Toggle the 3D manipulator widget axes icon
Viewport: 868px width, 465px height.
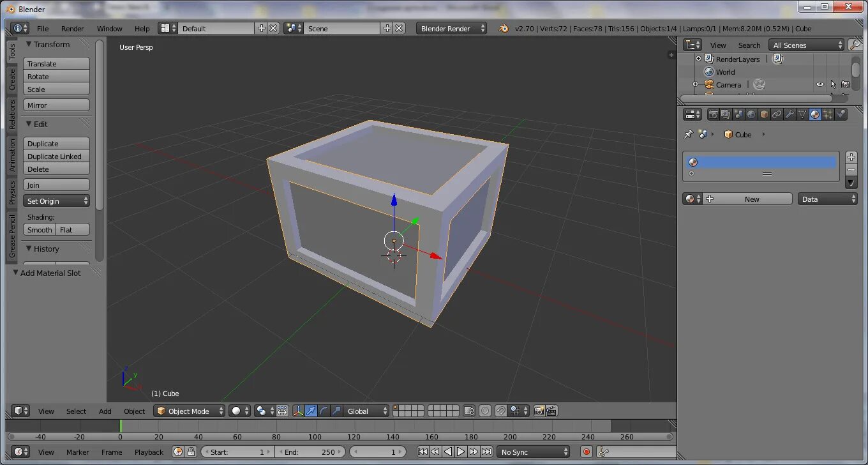pos(298,411)
